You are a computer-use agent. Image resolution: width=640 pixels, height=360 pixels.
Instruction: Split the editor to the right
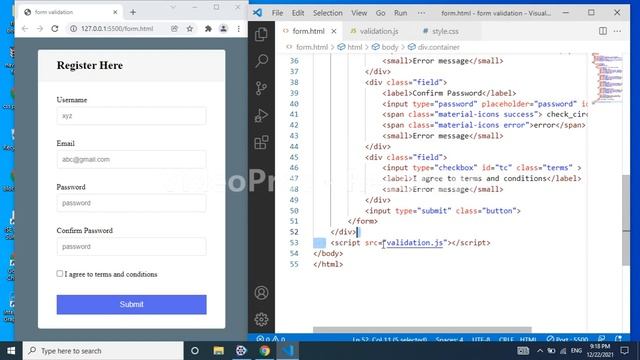[603, 31]
